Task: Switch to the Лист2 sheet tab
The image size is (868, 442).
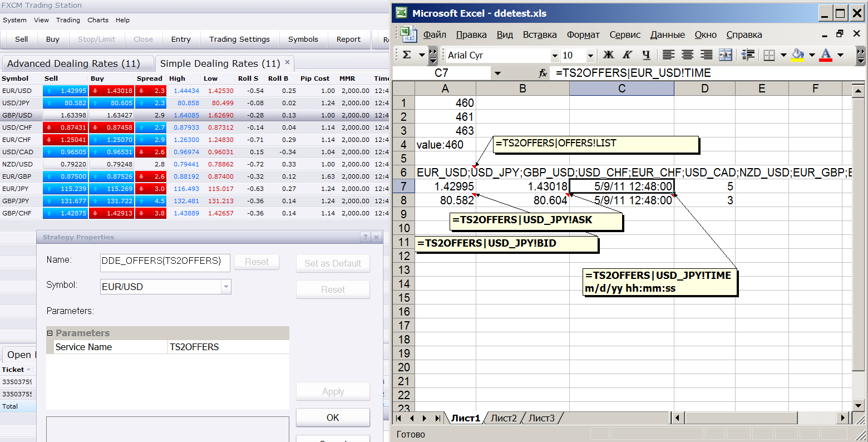Action: click(x=504, y=418)
